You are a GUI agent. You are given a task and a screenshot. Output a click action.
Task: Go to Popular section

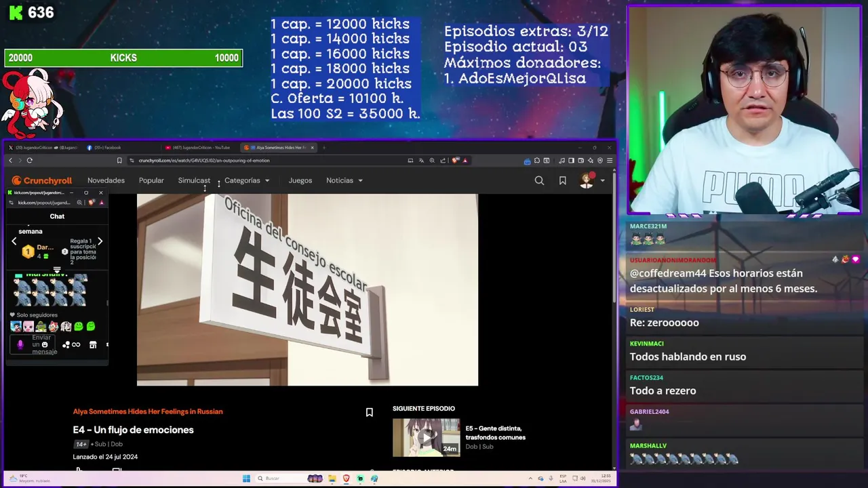pos(151,180)
